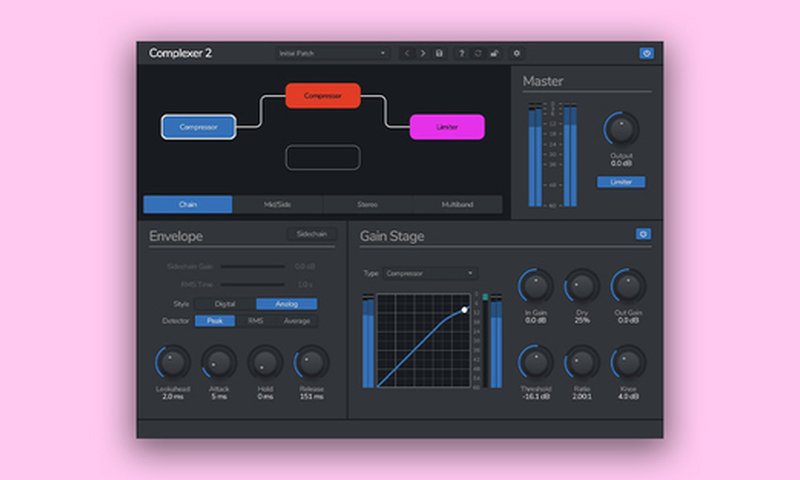Toggle the plugin power button at top right
This screenshot has height=480, width=800.
(646, 53)
